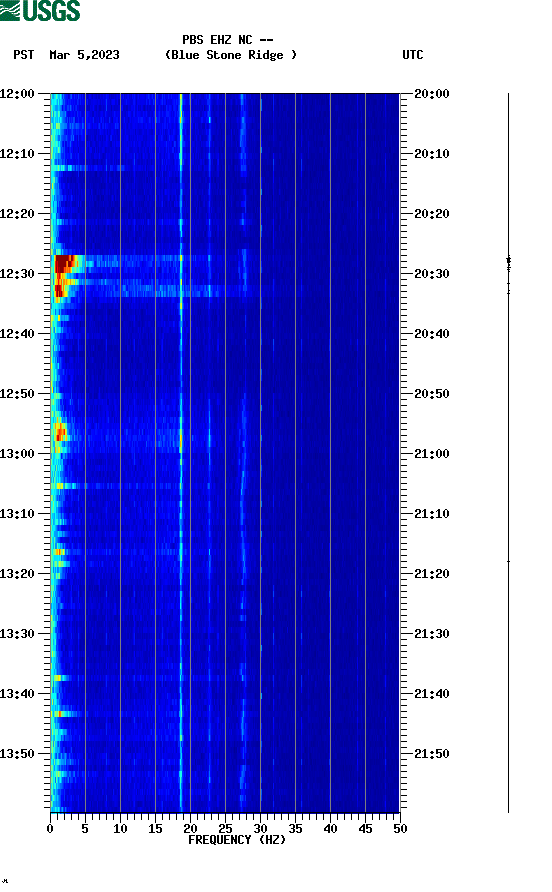
Task: Click the '20' frequency axis label
Action: tap(190, 829)
